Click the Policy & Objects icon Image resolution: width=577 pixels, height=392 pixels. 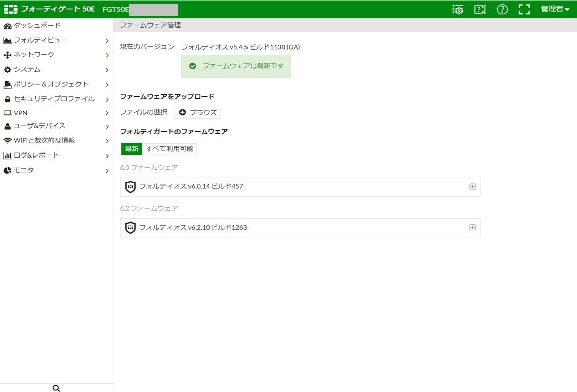7,85
